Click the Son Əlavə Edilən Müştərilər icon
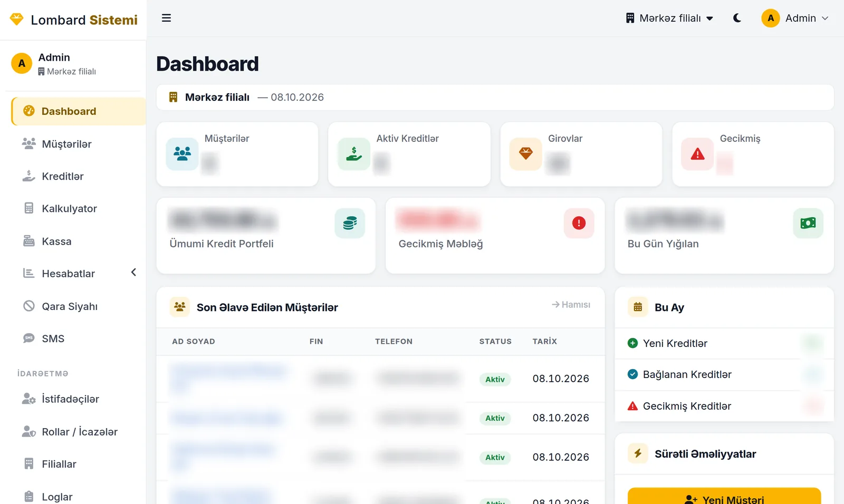 pos(180,307)
